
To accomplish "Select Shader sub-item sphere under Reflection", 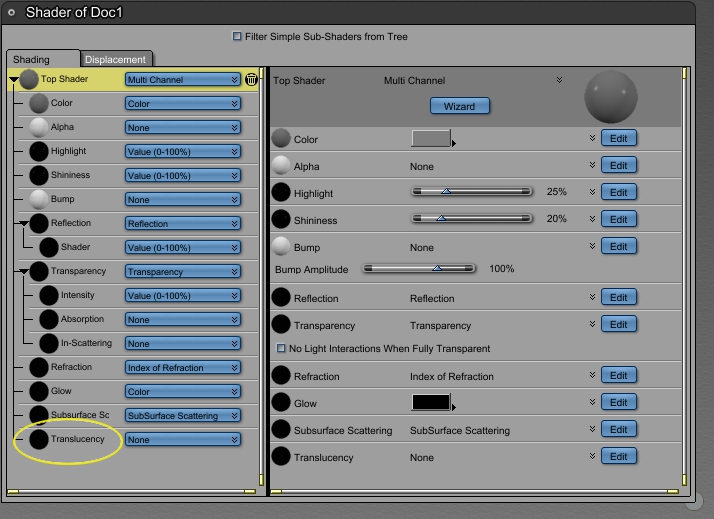I will pos(49,247).
